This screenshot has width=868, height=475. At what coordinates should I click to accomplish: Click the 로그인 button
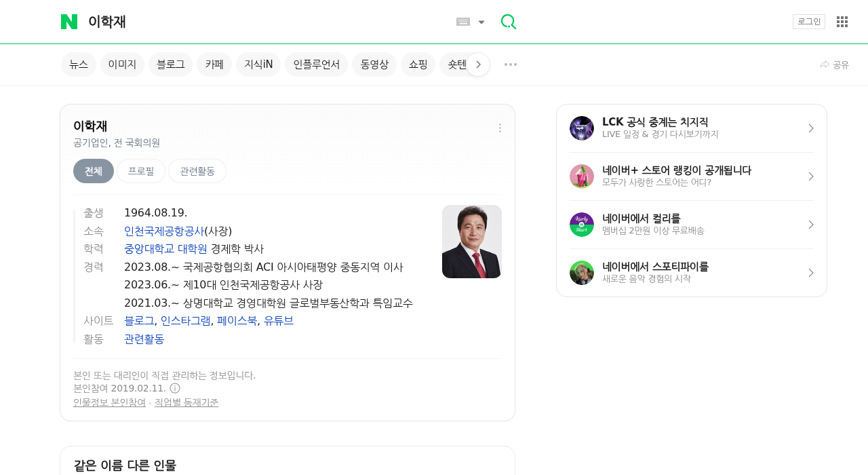coord(809,21)
